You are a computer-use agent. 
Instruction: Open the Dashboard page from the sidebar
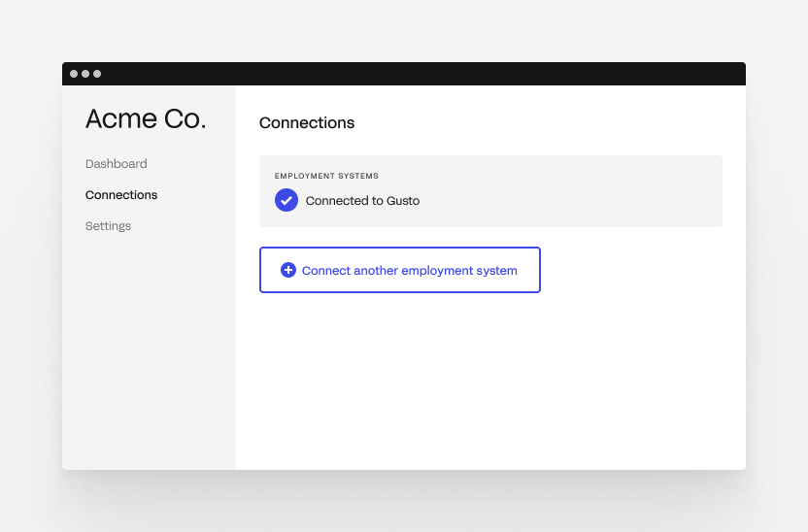[116, 164]
